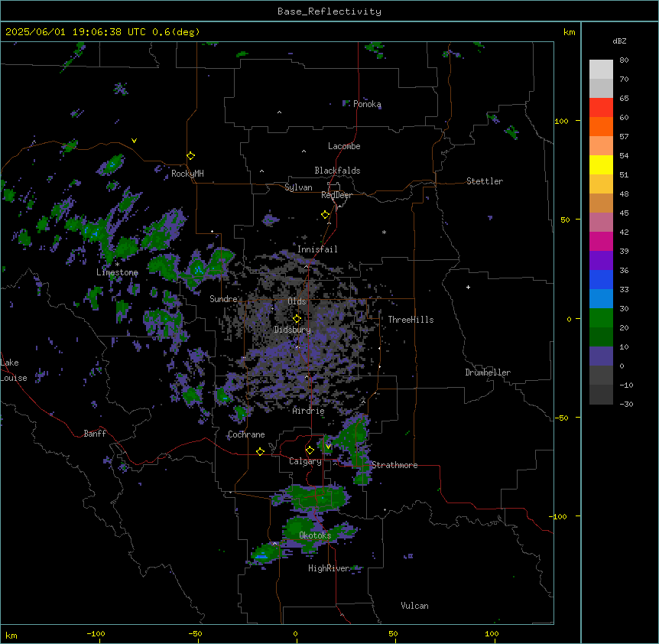Click the -100 tick on bottom axis

96,633
